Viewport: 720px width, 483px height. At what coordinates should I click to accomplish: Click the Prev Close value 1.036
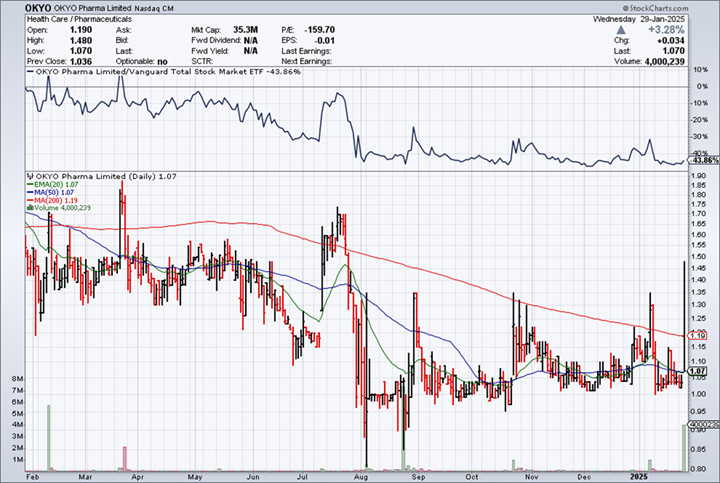(81, 62)
